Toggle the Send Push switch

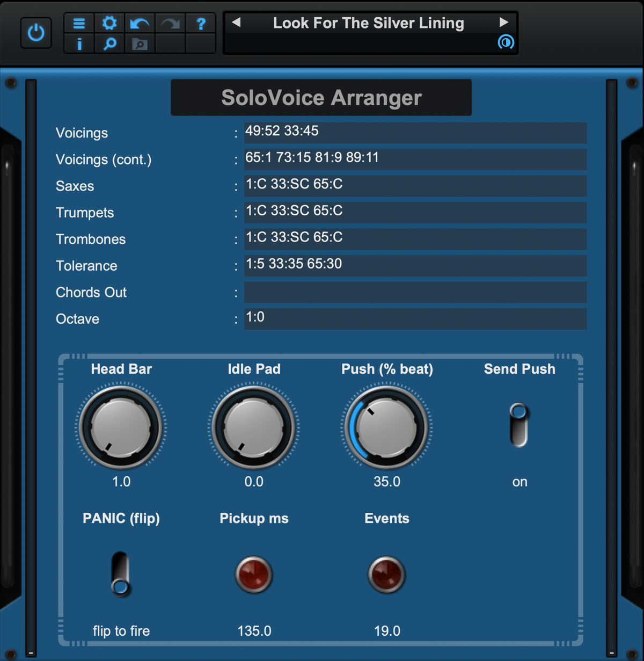click(519, 425)
